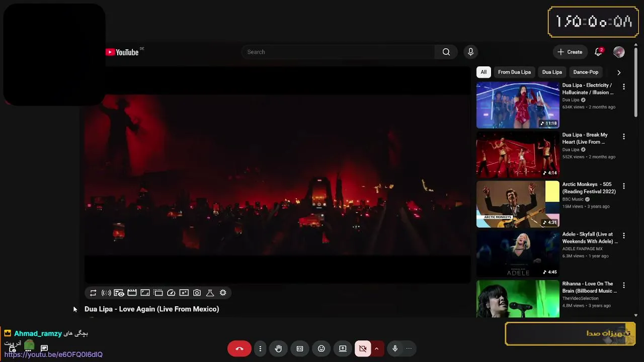Viewport: 644px width, 362px height.
Task: Click the Arctic Monkeys 505 thumbnail
Action: (518, 204)
